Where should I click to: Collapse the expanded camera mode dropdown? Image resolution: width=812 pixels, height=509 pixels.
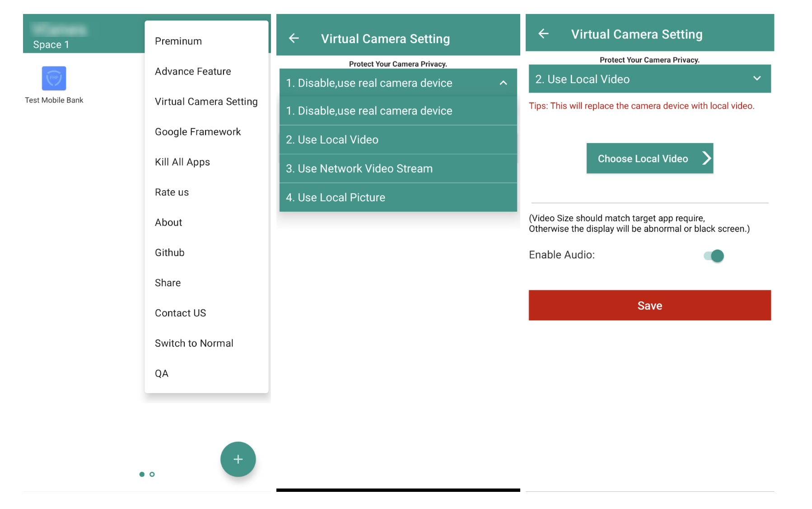click(503, 83)
